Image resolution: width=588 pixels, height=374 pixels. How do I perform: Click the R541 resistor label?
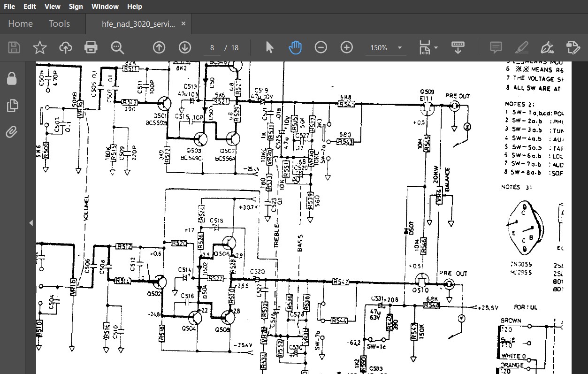347,104
